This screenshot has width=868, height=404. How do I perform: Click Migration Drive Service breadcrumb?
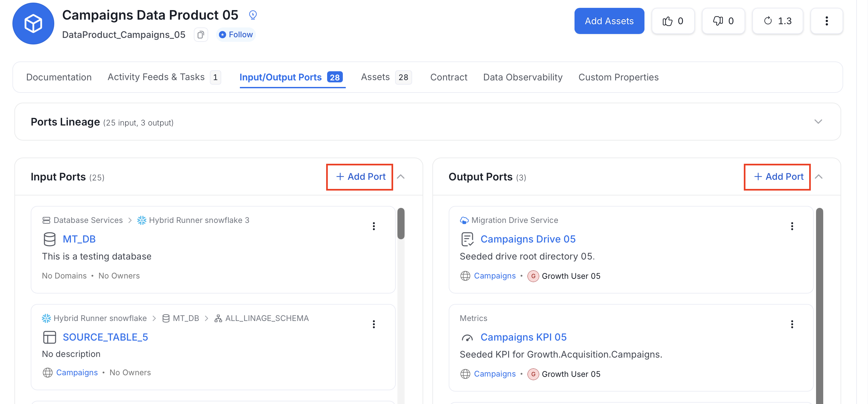click(514, 220)
